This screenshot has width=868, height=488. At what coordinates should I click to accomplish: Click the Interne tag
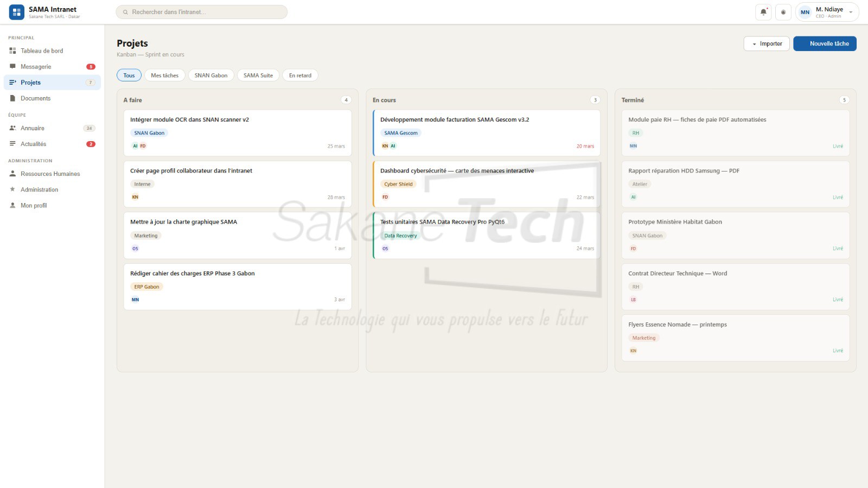point(142,184)
